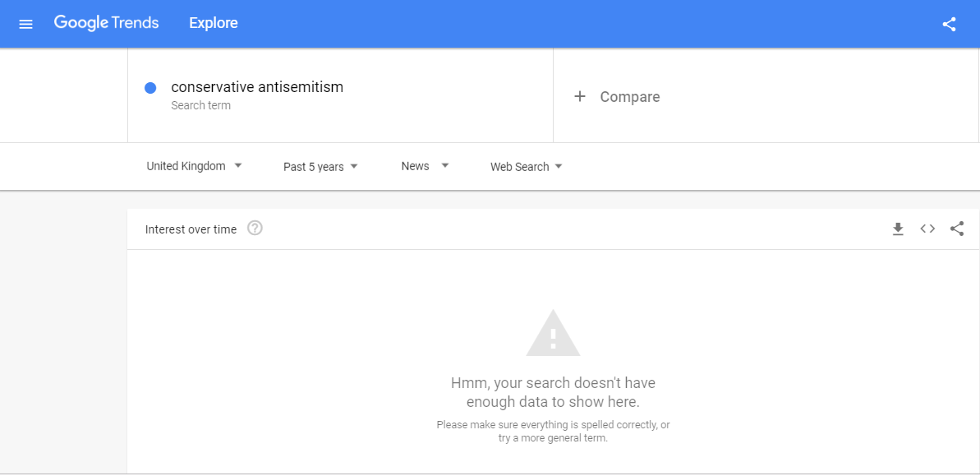980x476 pixels.
Task: Expand the Past 5 years time range selector
Action: (320, 166)
